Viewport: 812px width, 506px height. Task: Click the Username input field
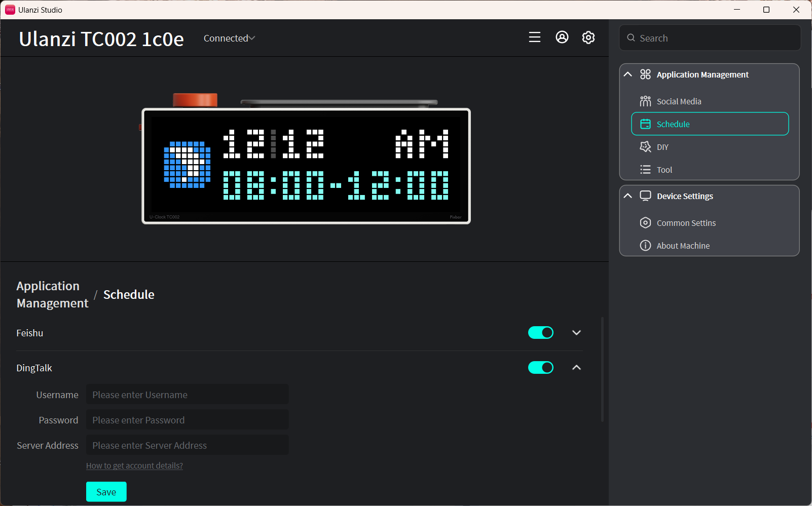click(188, 395)
